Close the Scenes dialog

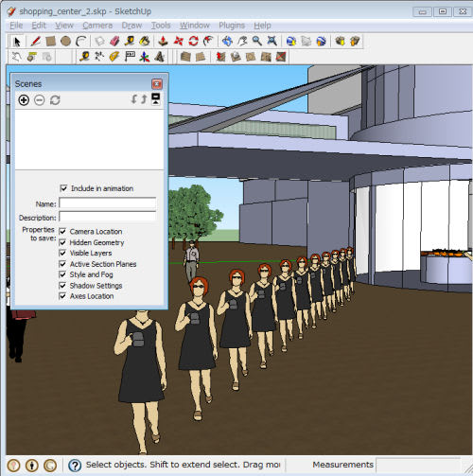157,84
